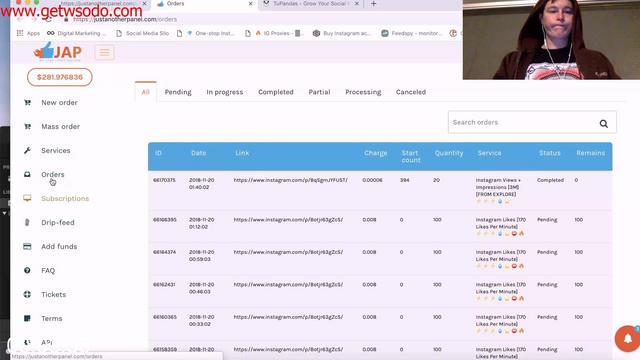Click the search magnifier button
The image size is (640, 360).
[x=604, y=124]
